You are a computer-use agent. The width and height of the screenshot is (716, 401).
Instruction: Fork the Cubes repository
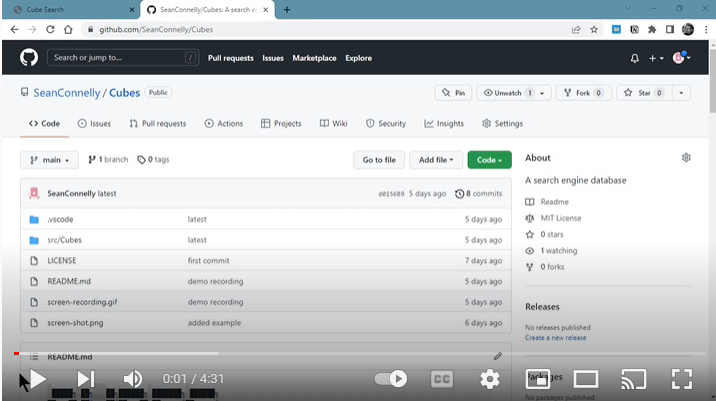pos(583,93)
